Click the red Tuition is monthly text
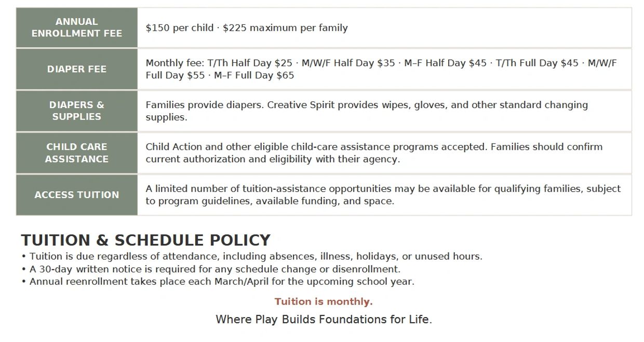 click(324, 301)
